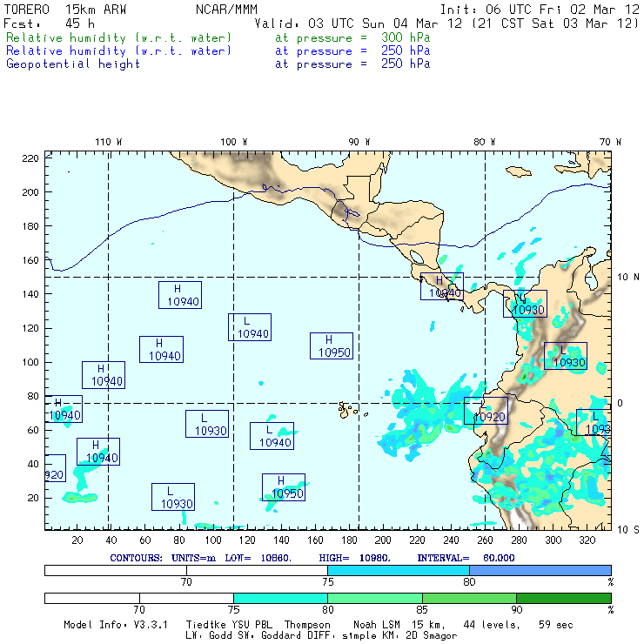Click Jamaica island near the map top
The width and height of the screenshot is (644, 644).
(519, 171)
